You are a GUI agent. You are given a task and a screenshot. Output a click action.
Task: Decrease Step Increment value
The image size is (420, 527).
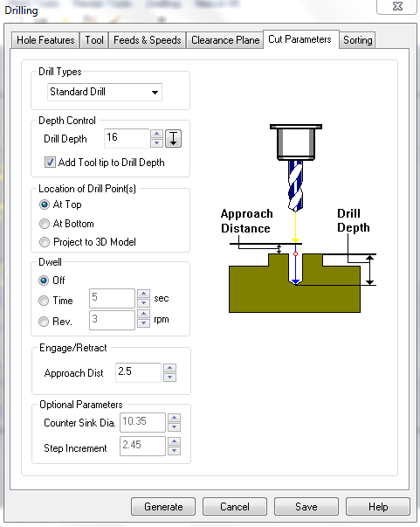[x=175, y=450]
